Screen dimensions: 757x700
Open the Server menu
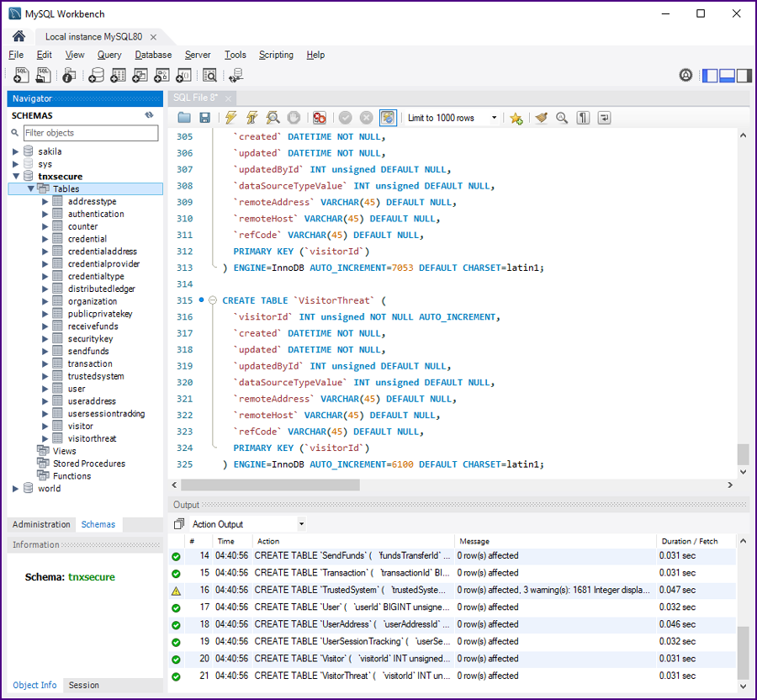click(198, 55)
